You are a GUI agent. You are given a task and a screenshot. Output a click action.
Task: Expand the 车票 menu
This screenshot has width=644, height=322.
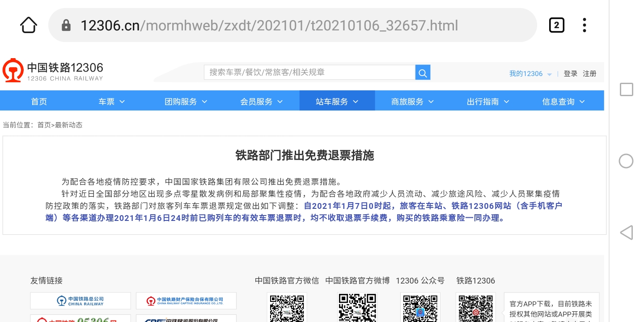(x=112, y=102)
